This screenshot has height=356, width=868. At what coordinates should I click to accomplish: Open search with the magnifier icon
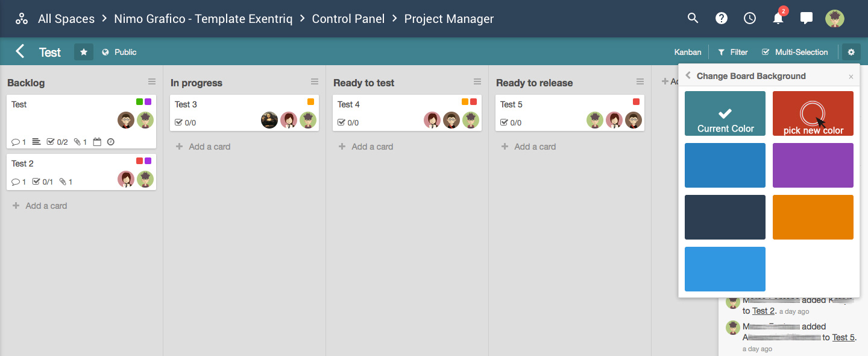pyautogui.click(x=693, y=18)
